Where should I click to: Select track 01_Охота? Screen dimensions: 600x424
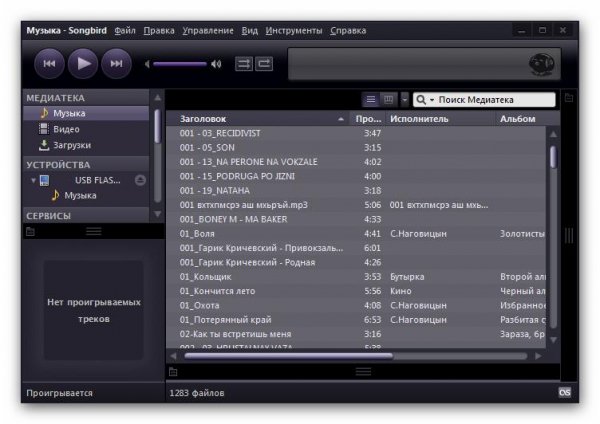(x=356, y=305)
